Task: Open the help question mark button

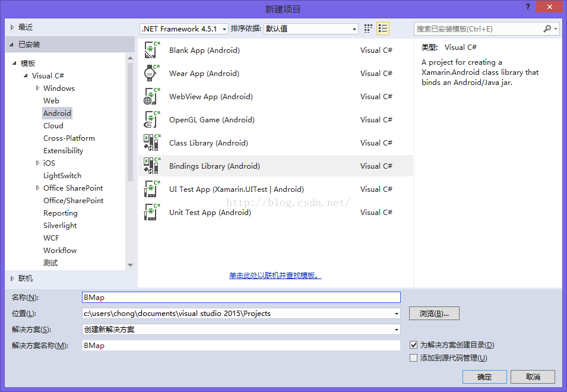Action: point(528,7)
